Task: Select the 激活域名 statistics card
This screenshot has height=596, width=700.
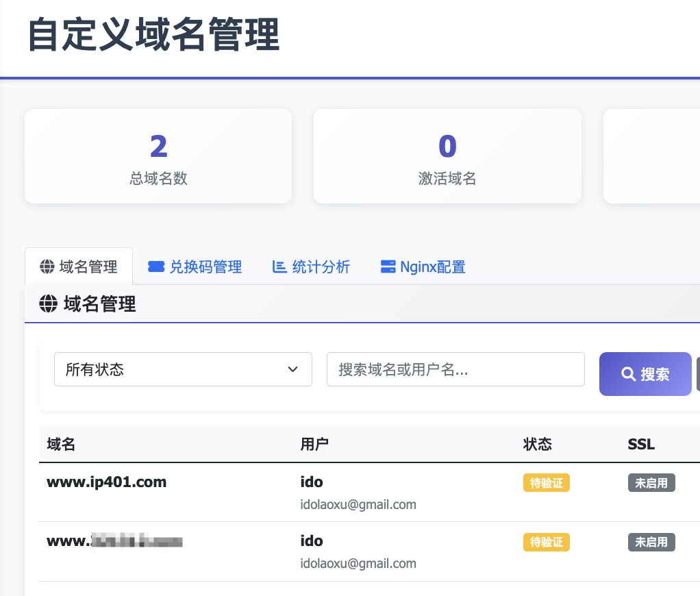Action: 447,156
